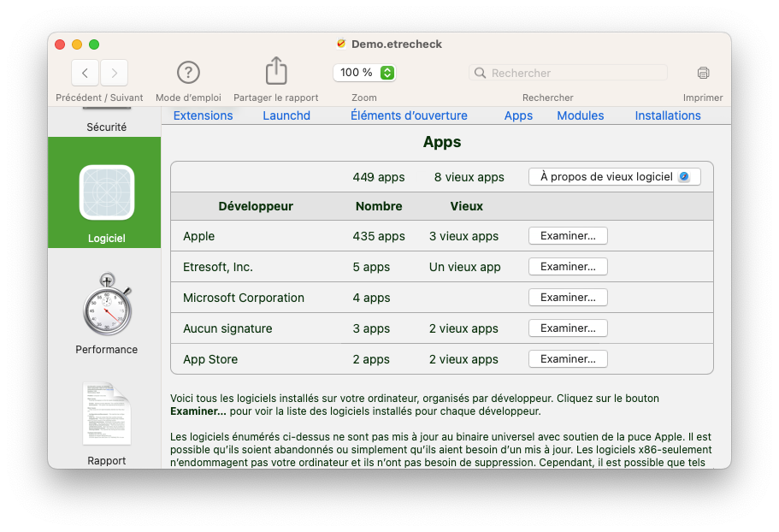Open the Installations tab
The width and height of the screenshot is (779, 532).
pyautogui.click(x=668, y=115)
